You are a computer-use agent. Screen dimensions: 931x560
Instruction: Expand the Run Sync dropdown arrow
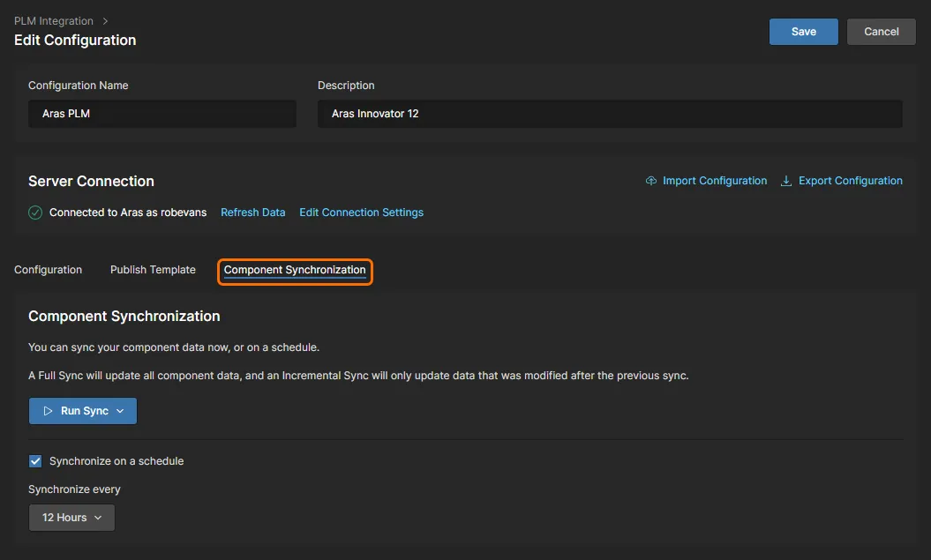pyautogui.click(x=121, y=411)
